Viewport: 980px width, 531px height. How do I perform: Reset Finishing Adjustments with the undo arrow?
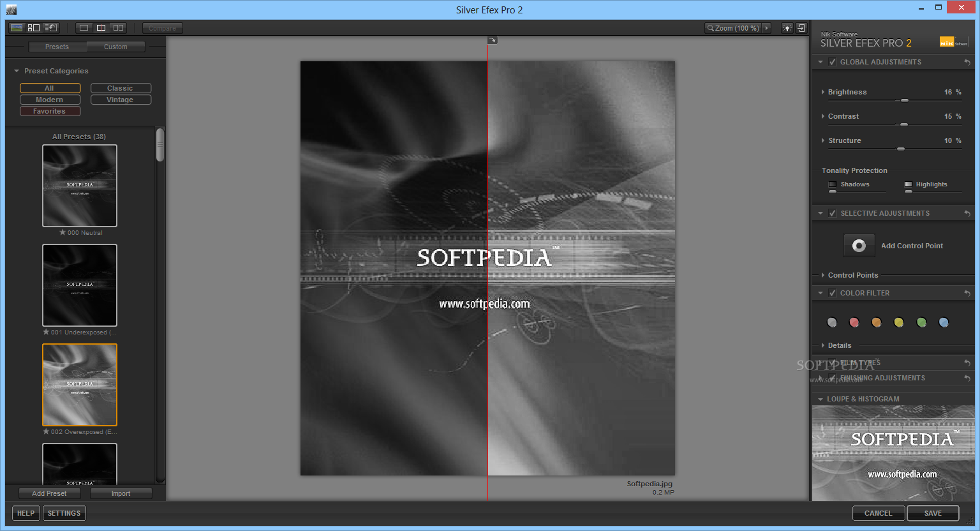tap(967, 378)
